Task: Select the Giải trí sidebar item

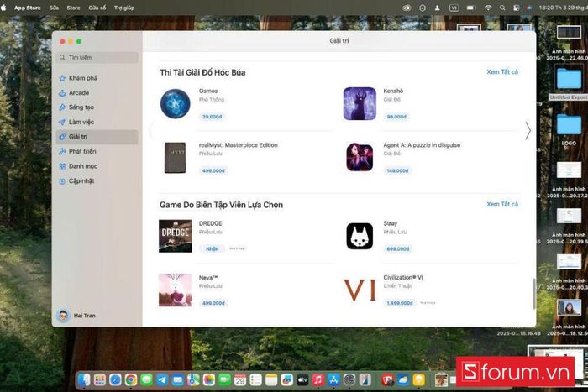Action: tap(97, 137)
